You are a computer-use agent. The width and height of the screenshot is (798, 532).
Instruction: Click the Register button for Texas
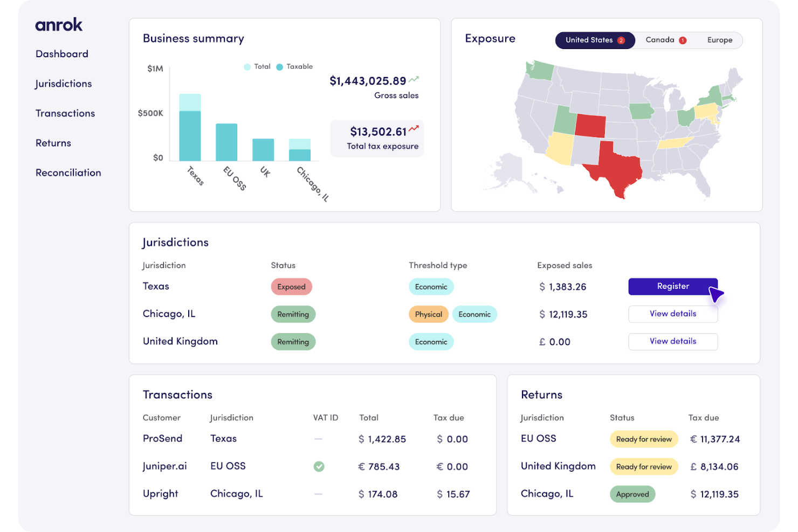[x=673, y=286]
